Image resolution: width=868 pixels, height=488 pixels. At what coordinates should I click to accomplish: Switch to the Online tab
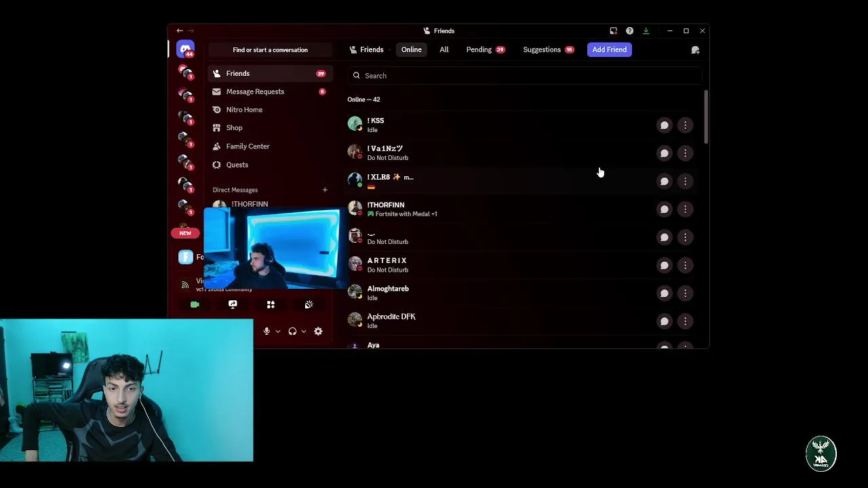pyautogui.click(x=411, y=49)
